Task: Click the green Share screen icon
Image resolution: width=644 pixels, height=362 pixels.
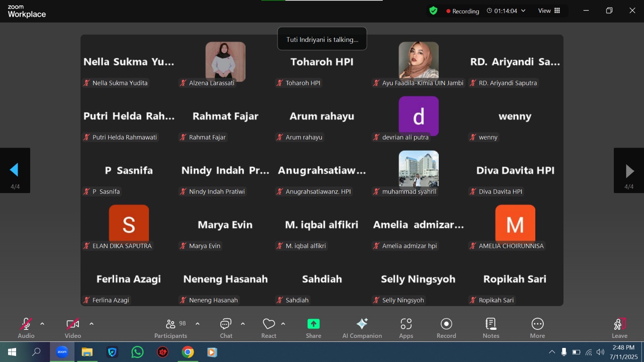Action: (313, 324)
